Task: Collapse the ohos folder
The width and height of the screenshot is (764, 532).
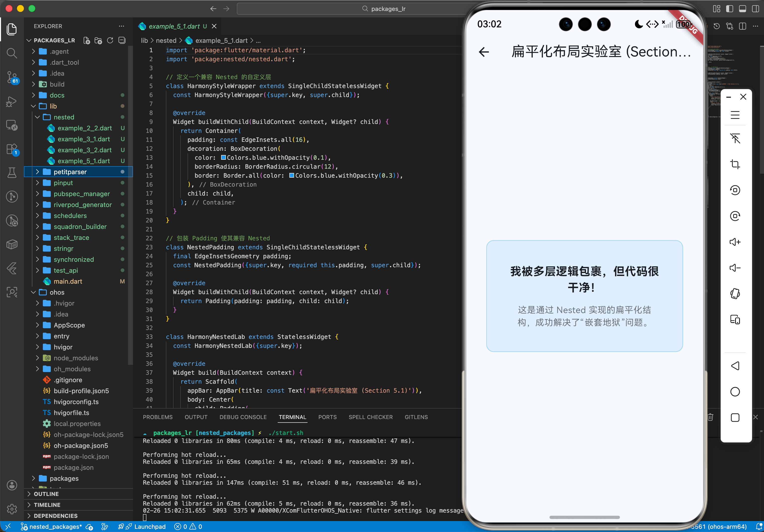Action: [78, 292]
